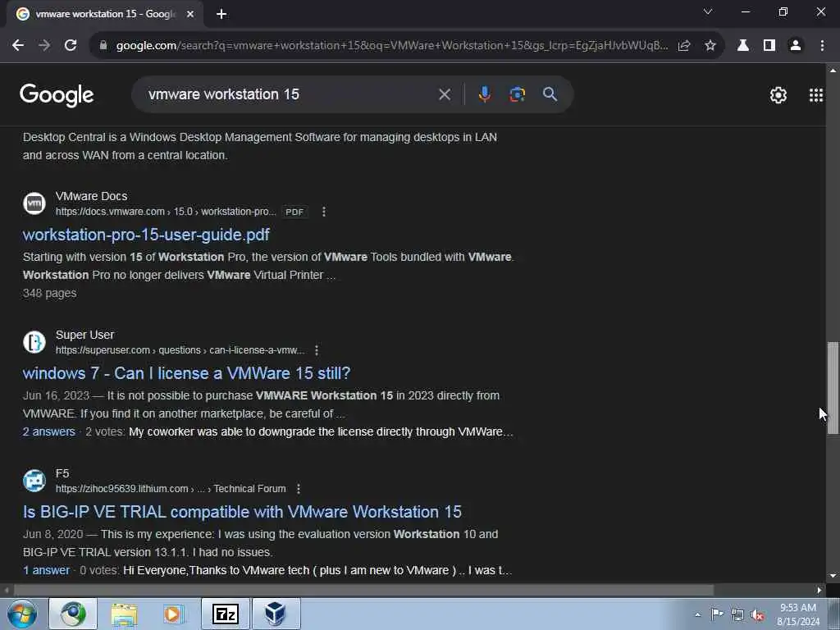The height and width of the screenshot is (630, 840).
Task: Bookmark this page with the star icon
Action: (710, 46)
